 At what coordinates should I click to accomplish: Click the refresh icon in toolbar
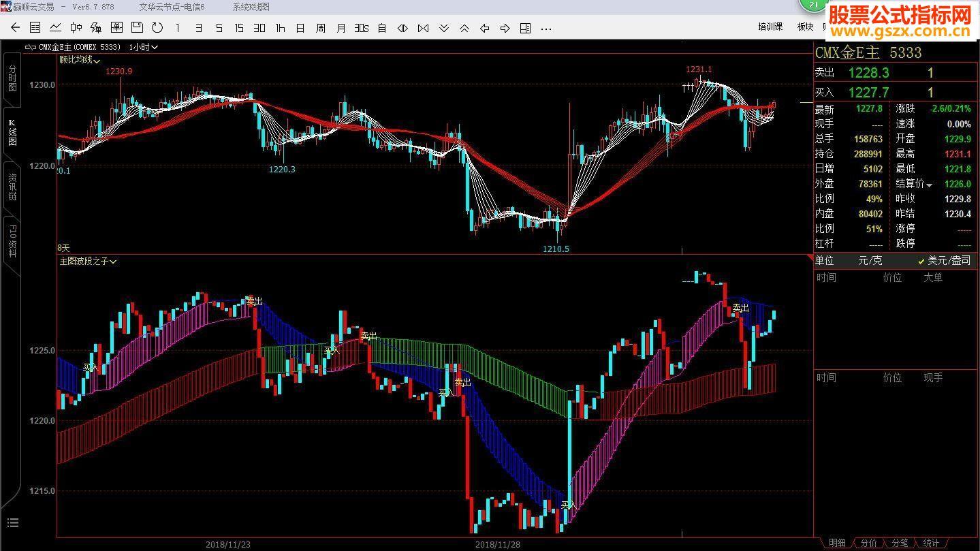coord(157,28)
